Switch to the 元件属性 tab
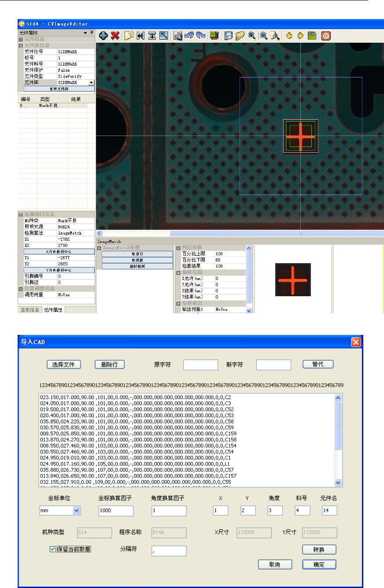Image resolution: width=384 pixels, height=588 pixels. (x=53, y=310)
